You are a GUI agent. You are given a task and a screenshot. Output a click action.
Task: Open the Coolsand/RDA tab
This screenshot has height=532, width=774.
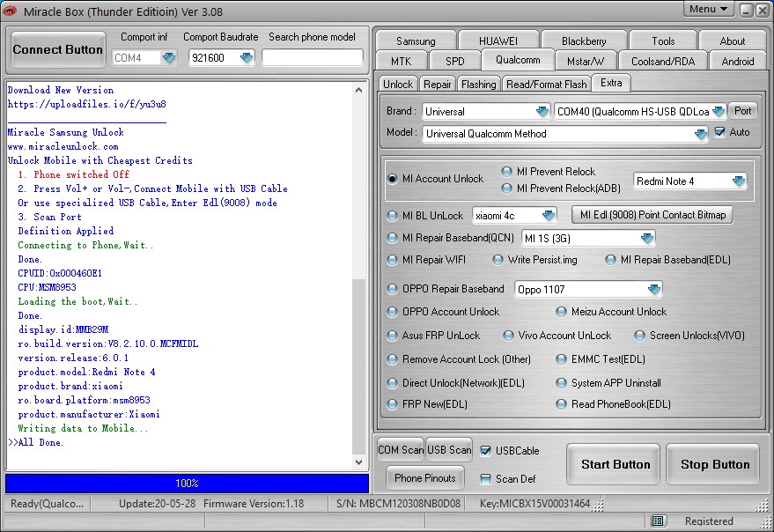pyautogui.click(x=663, y=62)
